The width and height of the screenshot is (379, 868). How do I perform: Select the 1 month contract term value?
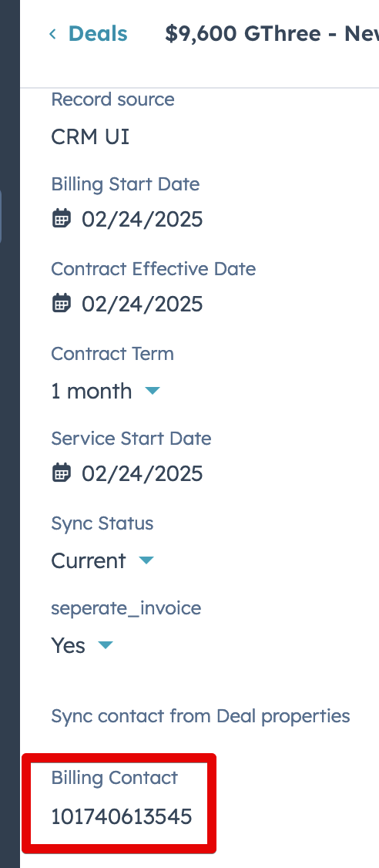(x=92, y=392)
